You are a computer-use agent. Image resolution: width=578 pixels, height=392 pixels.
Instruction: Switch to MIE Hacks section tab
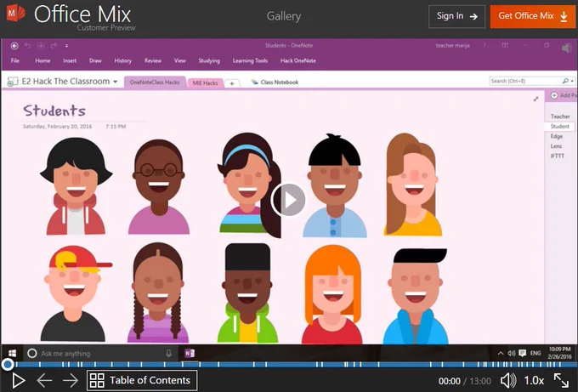[206, 83]
